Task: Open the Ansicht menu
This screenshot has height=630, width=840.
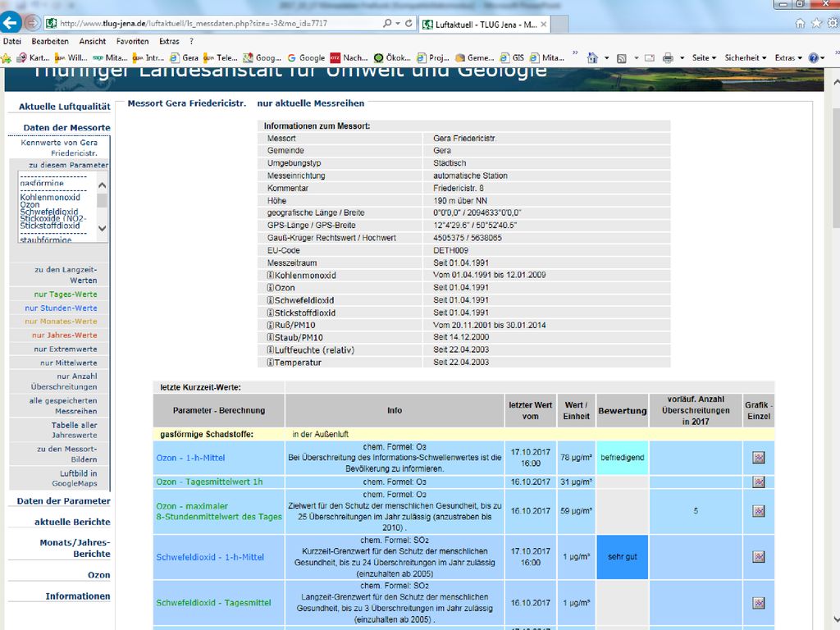Action: click(92, 41)
